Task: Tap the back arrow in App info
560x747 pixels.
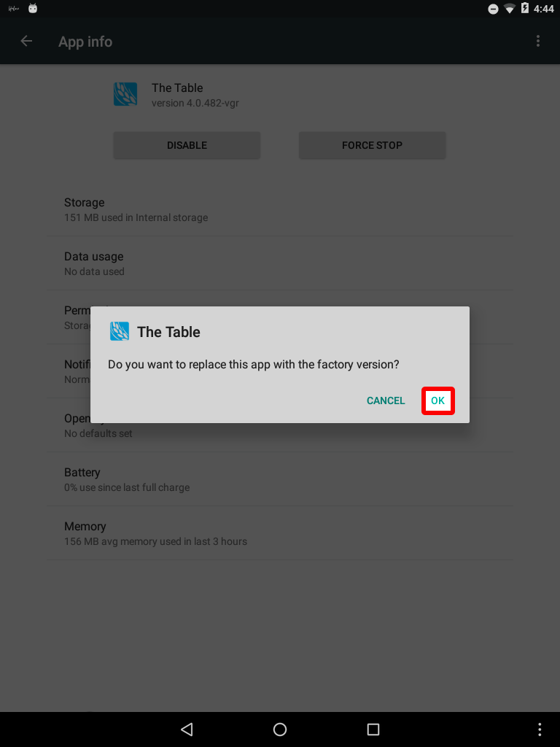Action: pyautogui.click(x=26, y=42)
